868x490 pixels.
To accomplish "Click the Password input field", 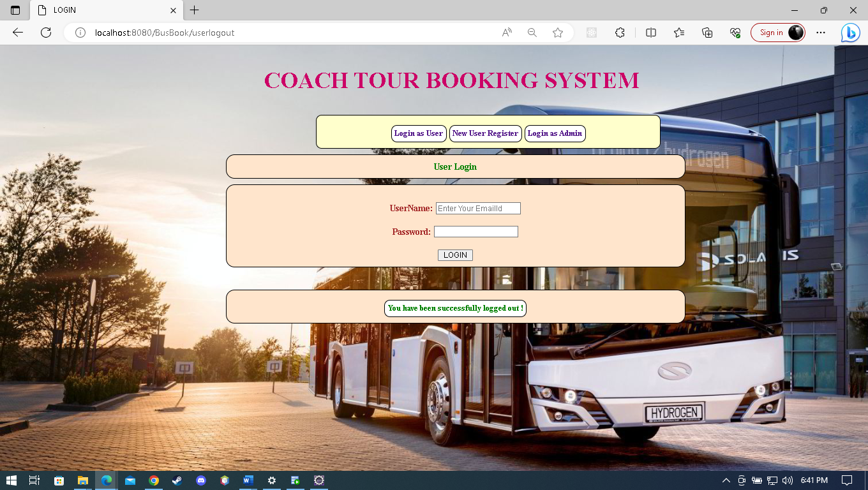I will pyautogui.click(x=475, y=231).
